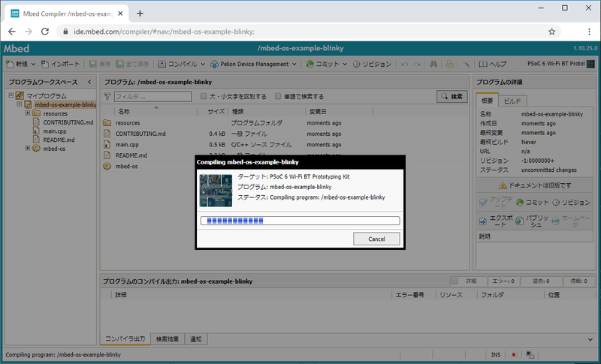Click the 情報: 0 filter button
601x364 pixels.
578,281
